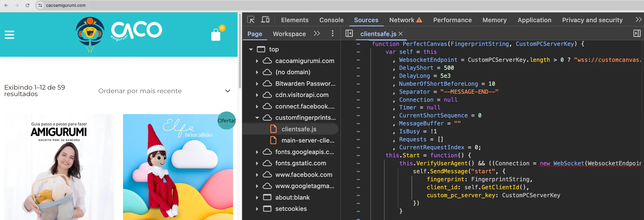Toggle the device toolbar icon
Viewport: 644px width, 220px height.
tap(265, 20)
